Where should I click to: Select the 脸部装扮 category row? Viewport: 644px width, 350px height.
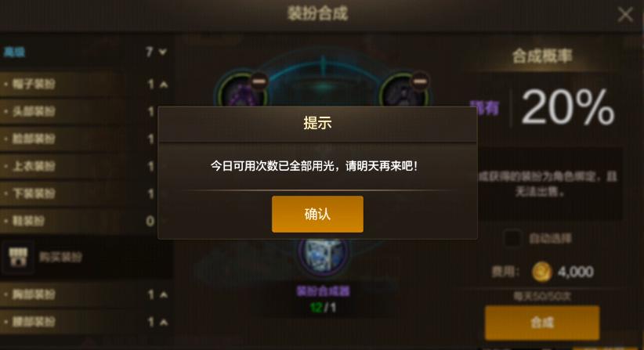coord(78,139)
